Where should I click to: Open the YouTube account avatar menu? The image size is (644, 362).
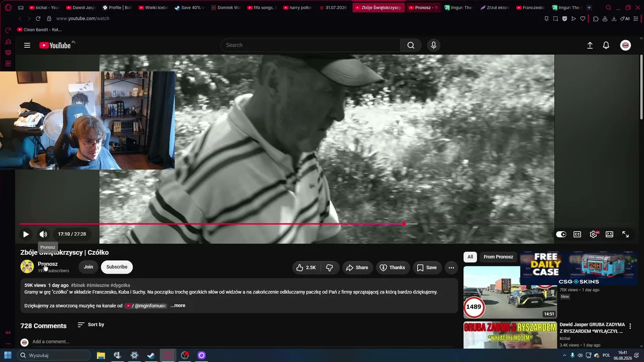[625, 45]
